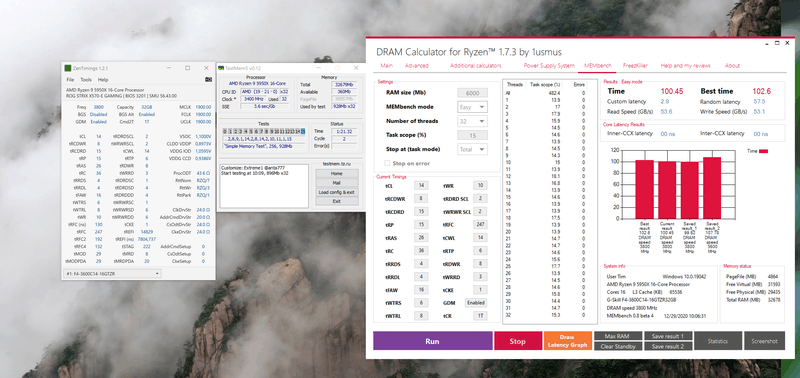Toggle the tCR 1T setting
The height and width of the screenshot is (378, 800).
click(480, 316)
